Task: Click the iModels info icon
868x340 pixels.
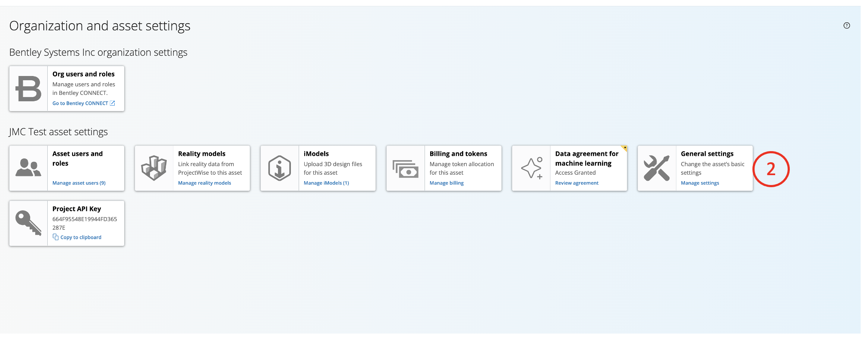Action: [279, 168]
